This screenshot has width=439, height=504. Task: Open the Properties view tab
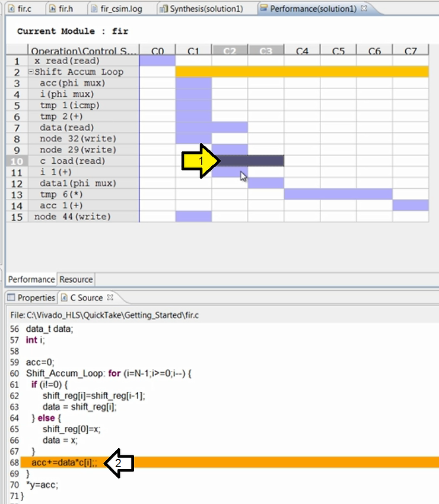click(x=31, y=297)
